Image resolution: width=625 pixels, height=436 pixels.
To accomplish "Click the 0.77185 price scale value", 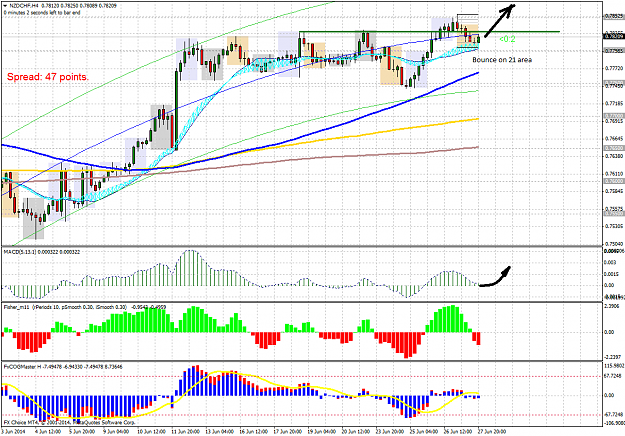I will [x=614, y=103].
